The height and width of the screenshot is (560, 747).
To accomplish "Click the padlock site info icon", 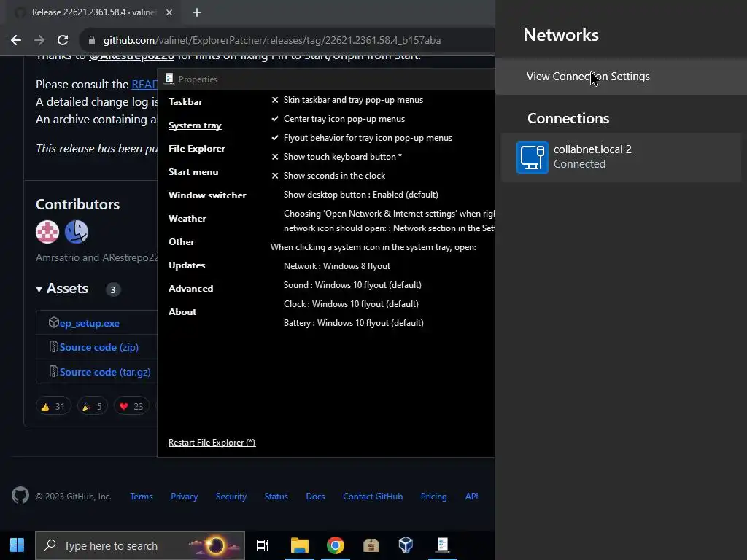I will click(92, 40).
